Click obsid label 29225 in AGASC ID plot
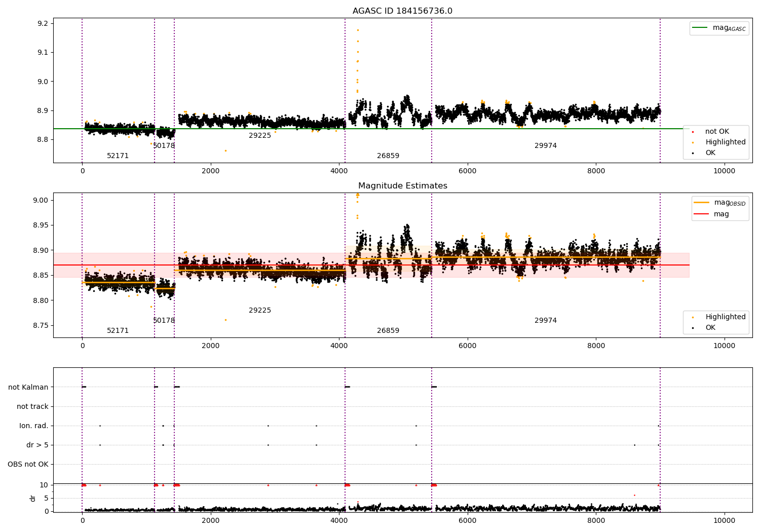This screenshot has height=532, width=760. click(x=260, y=135)
